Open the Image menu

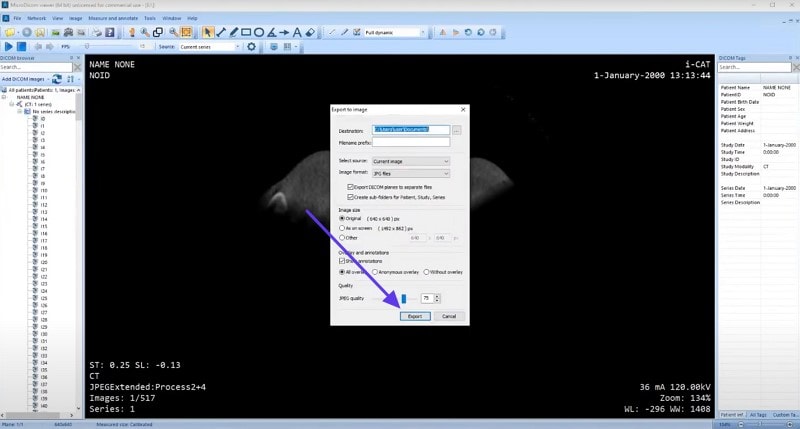point(76,18)
